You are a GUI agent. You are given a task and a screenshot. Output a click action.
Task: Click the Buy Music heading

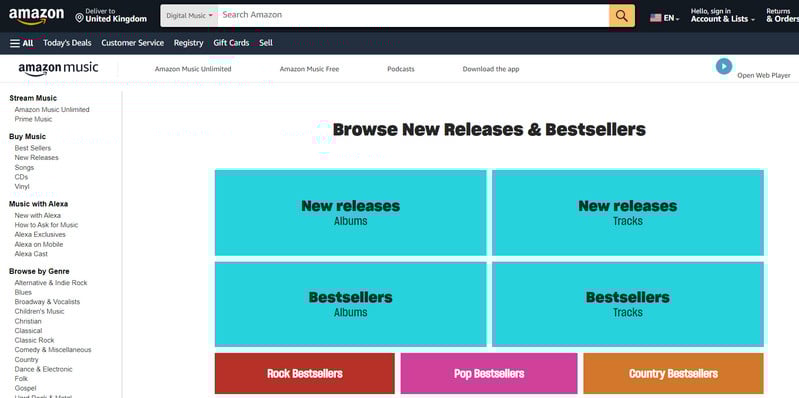[x=28, y=137]
